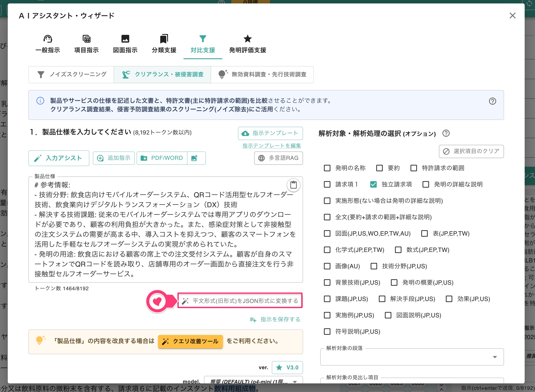Check the 符号説明(JP,US) checkbox
Screen dimensions: 535x392
tap(327, 332)
